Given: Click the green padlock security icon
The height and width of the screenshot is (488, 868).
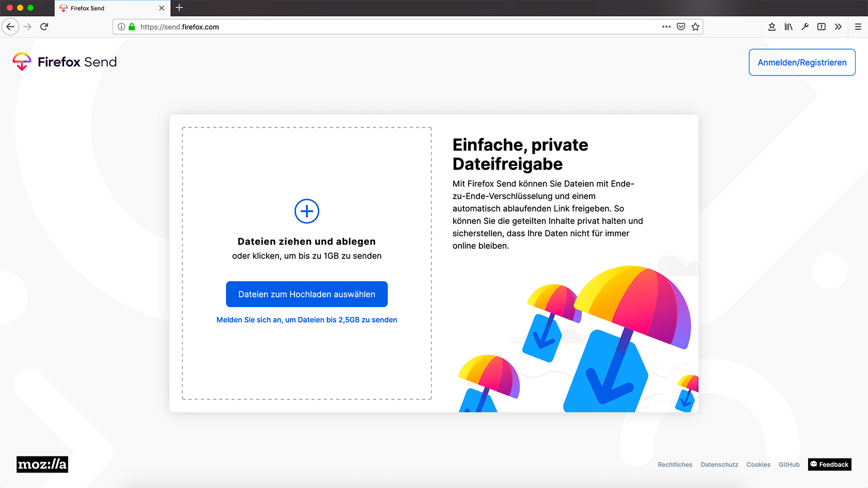Looking at the screenshot, I should point(132,27).
